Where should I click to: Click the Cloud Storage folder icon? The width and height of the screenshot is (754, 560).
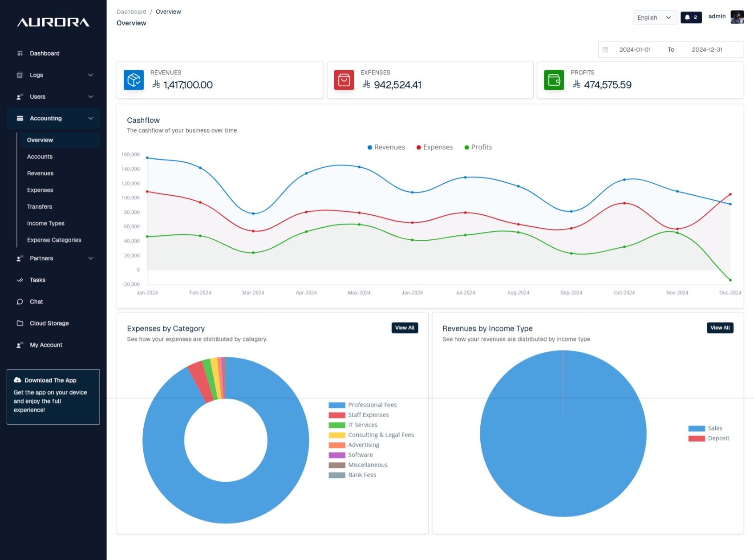point(20,323)
